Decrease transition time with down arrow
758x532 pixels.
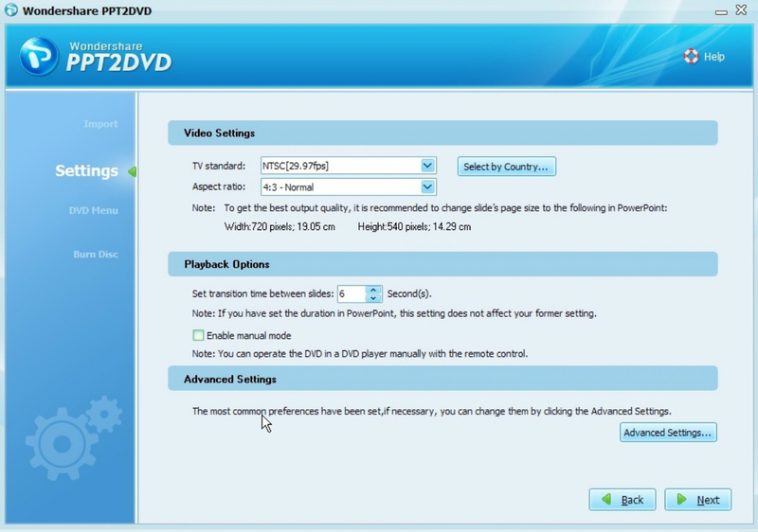(373, 298)
